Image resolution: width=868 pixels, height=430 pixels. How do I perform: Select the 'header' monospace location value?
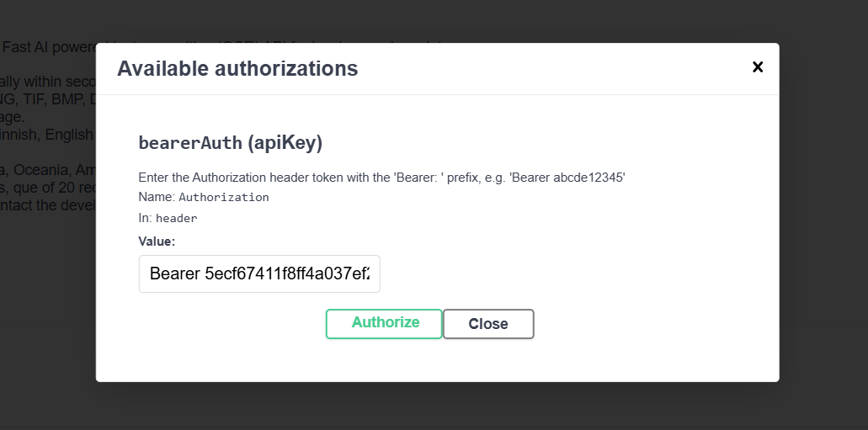click(176, 218)
